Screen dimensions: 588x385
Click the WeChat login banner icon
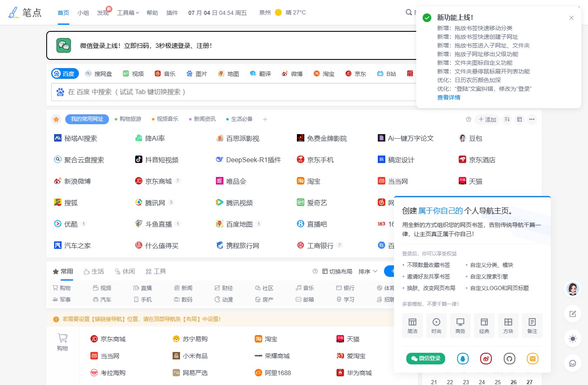click(x=64, y=45)
